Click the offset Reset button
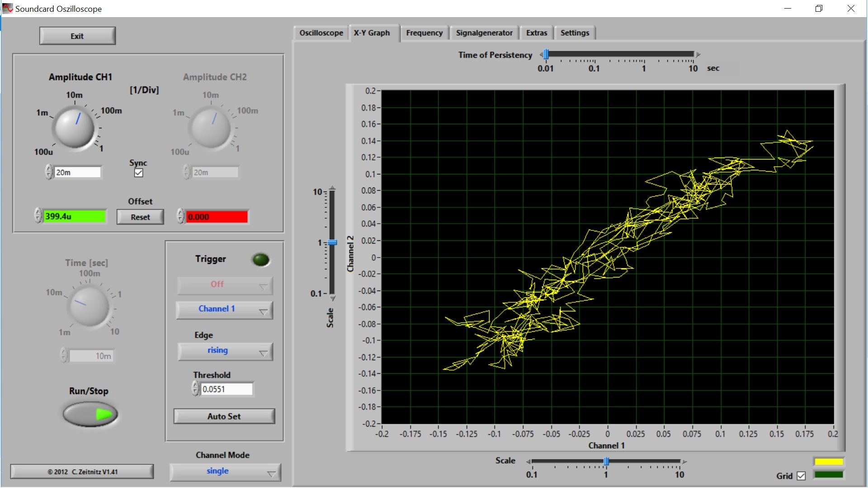Image resolution: width=868 pixels, height=488 pixels. (140, 217)
